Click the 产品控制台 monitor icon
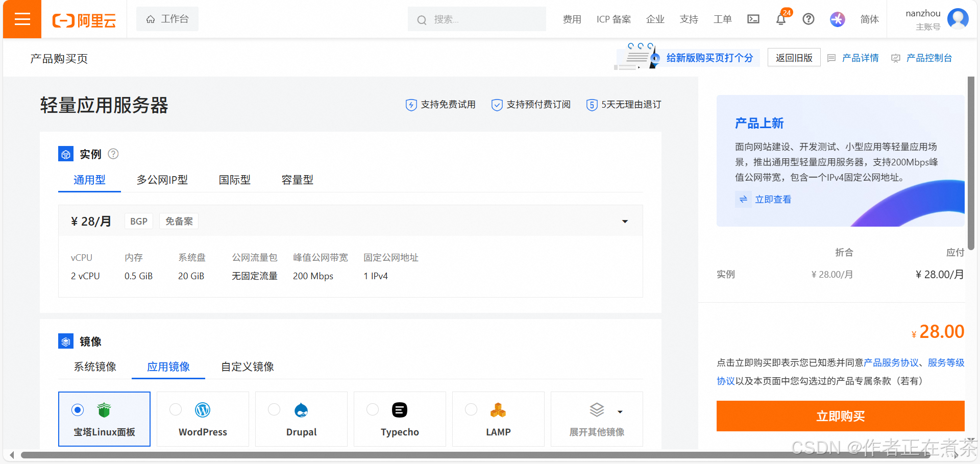Viewport: 980px width, 464px height. tap(896, 58)
